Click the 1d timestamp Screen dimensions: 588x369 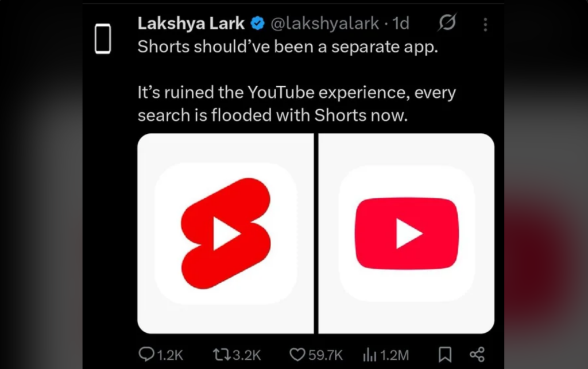pos(400,24)
